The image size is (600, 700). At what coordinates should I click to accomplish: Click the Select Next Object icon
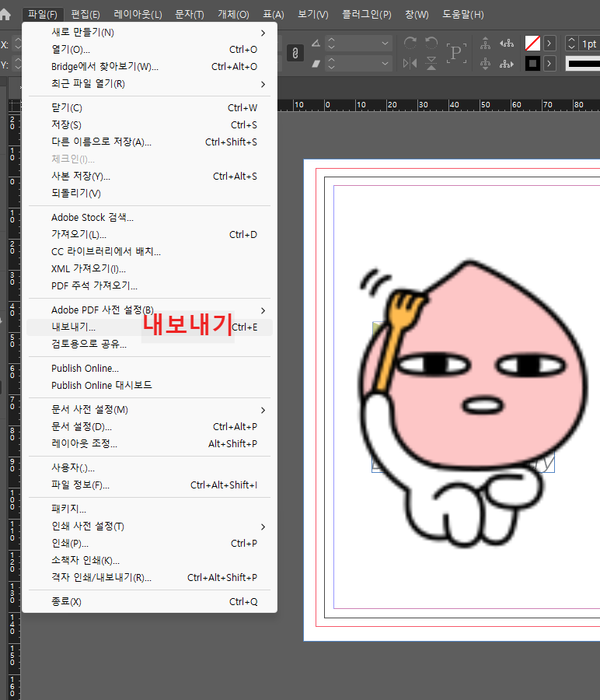(507, 64)
